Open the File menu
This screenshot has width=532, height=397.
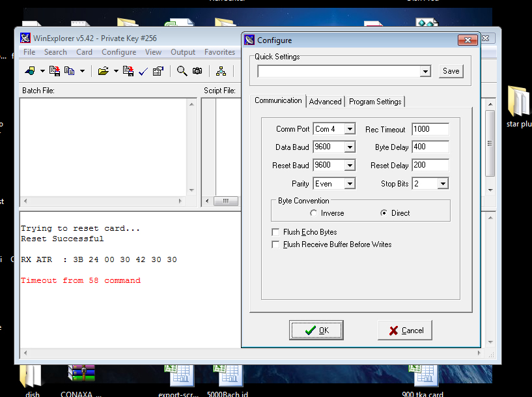pyautogui.click(x=29, y=52)
